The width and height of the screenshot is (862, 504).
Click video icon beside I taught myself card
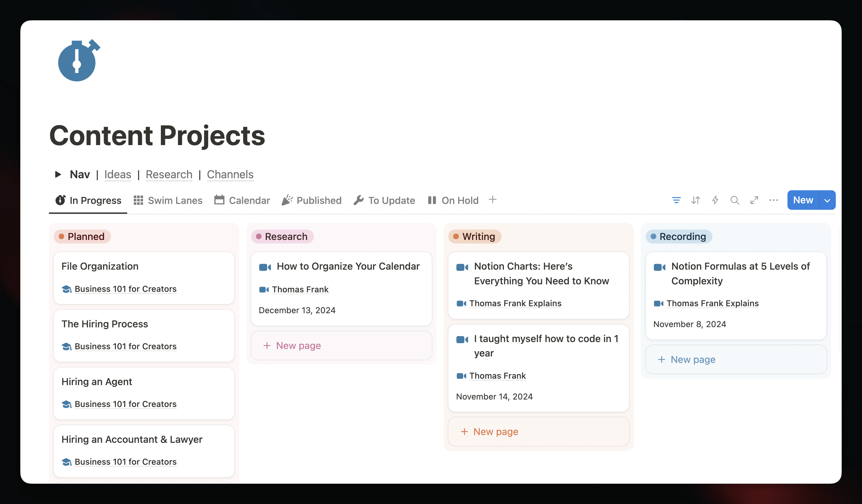tap(463, 339)
